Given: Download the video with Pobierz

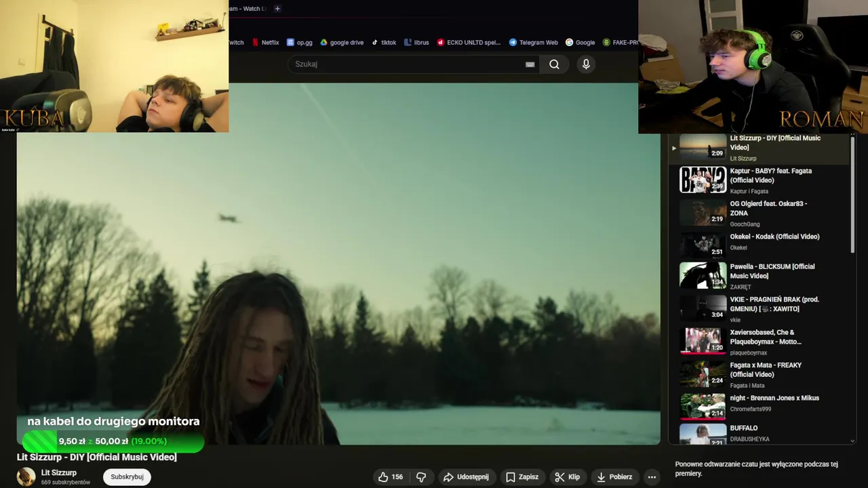Looking at the screenshot, I should (614, 477).
